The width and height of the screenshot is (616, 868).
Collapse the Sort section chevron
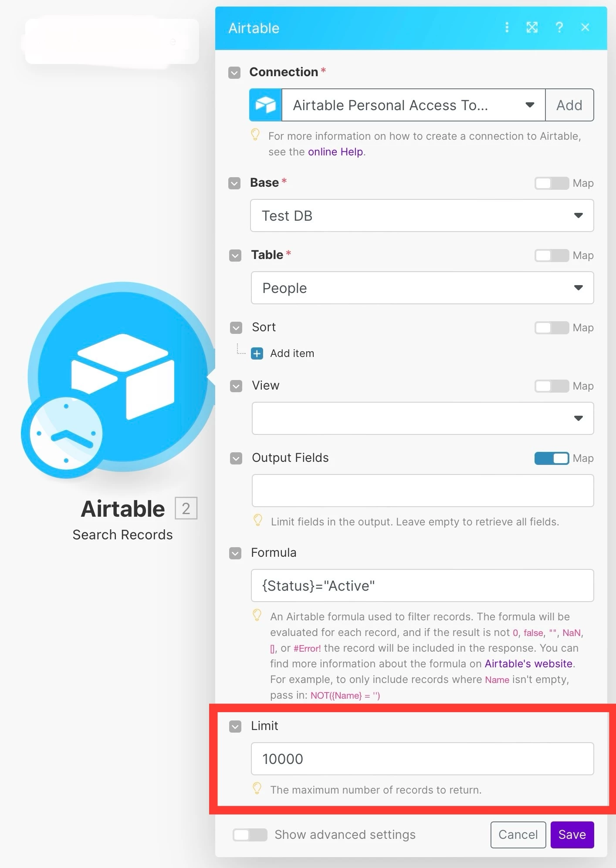pos(236,328)
